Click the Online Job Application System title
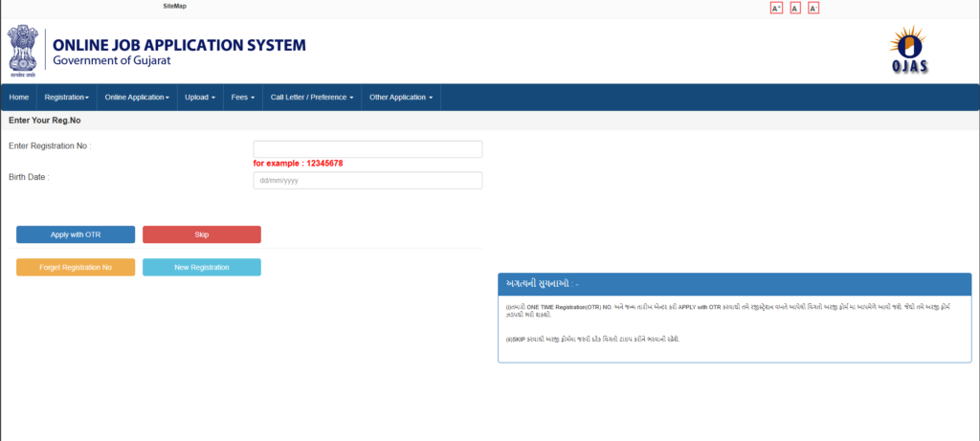The height and width of the screenshot is (441, 980). [x=179, y=45]
